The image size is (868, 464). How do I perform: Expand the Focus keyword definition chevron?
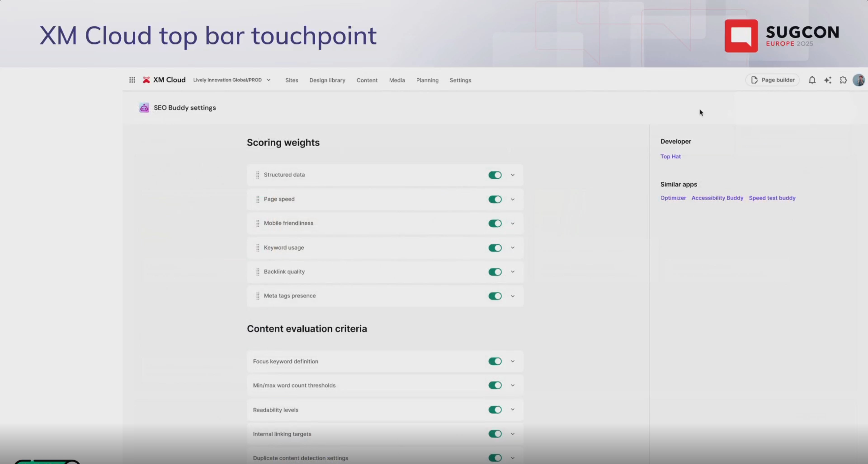(512, 362)
